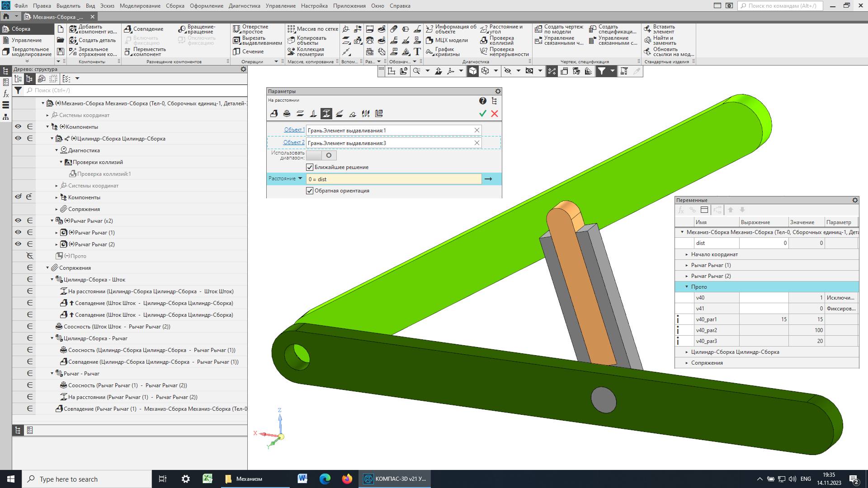The width and height of the screenshot is (868, 488).
Task: Clear the Object 1 selection
Action: tap(476, 130)
